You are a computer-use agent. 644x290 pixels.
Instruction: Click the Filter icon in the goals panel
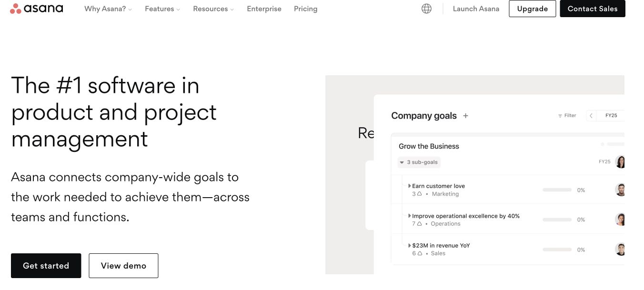coord(566,115)
